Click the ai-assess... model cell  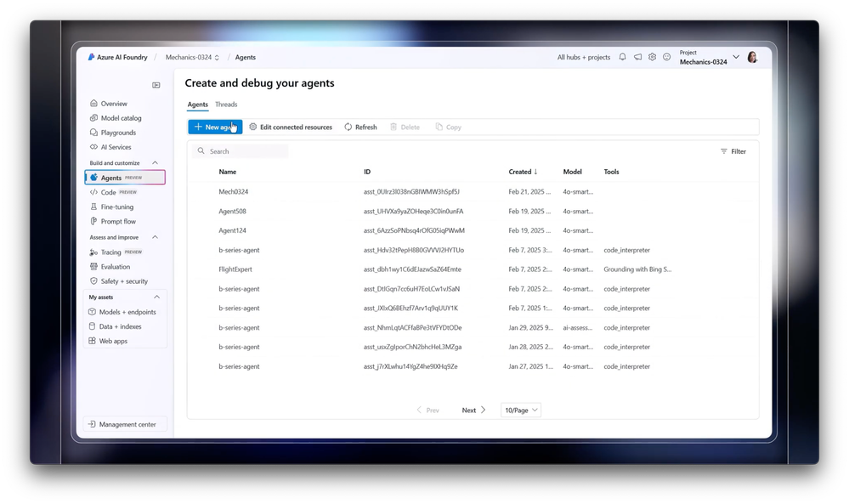click(x=578, y=327)
